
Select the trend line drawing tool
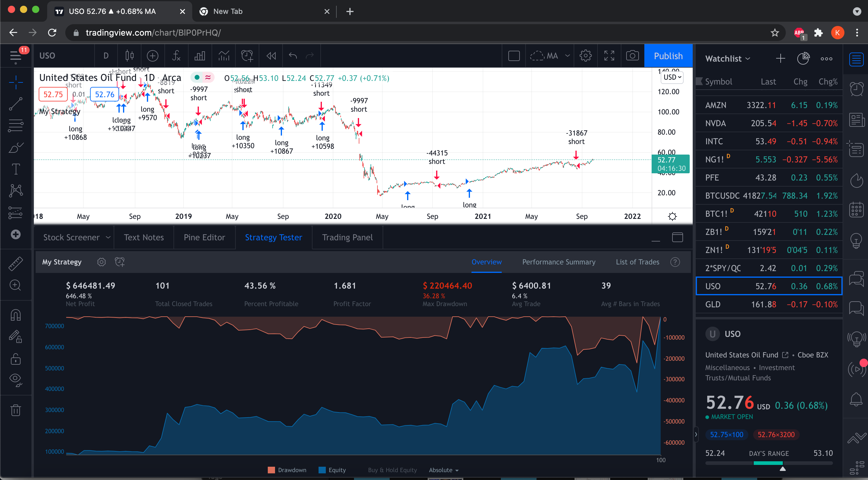[15, 104]
